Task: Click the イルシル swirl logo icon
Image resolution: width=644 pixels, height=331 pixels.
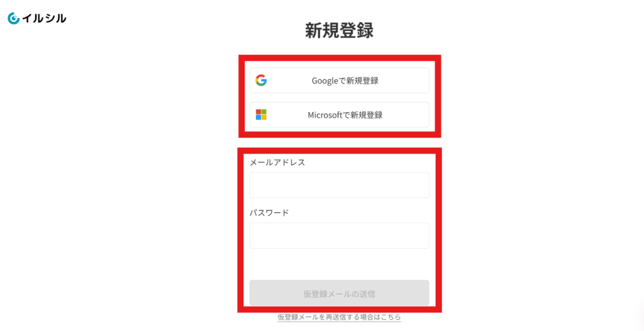Action: click(14, 18)
